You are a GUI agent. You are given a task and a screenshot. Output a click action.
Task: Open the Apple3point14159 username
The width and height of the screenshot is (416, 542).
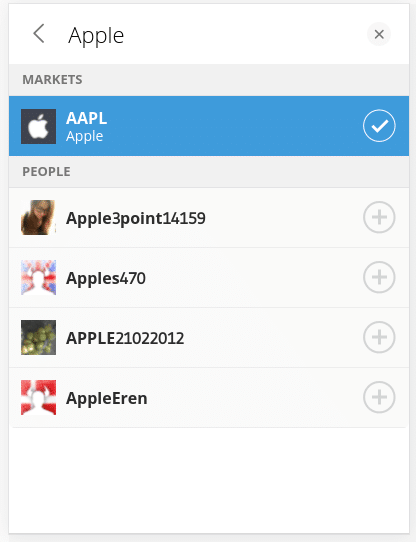tap(136, 218)
